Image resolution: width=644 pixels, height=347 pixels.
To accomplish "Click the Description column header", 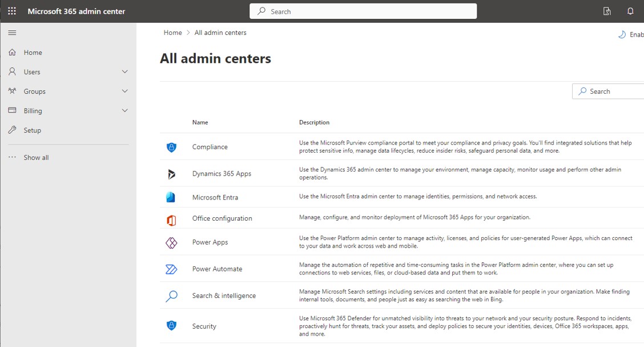I will 314,122.
